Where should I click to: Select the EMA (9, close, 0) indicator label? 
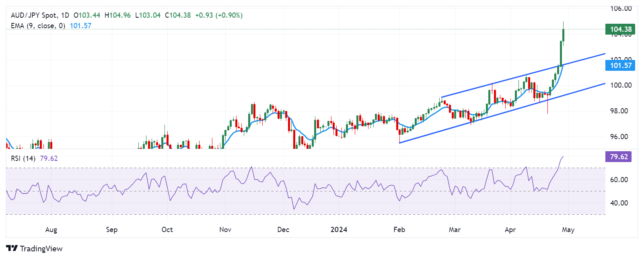pyautogui.click(x=38, y=26)
